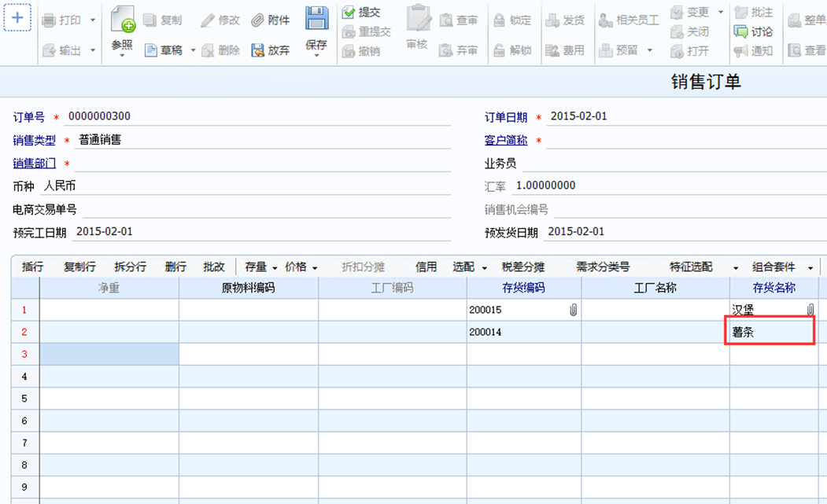Open the 组合套件 dropdown arrow
827x504 pixels.
(x=810, y=268)
